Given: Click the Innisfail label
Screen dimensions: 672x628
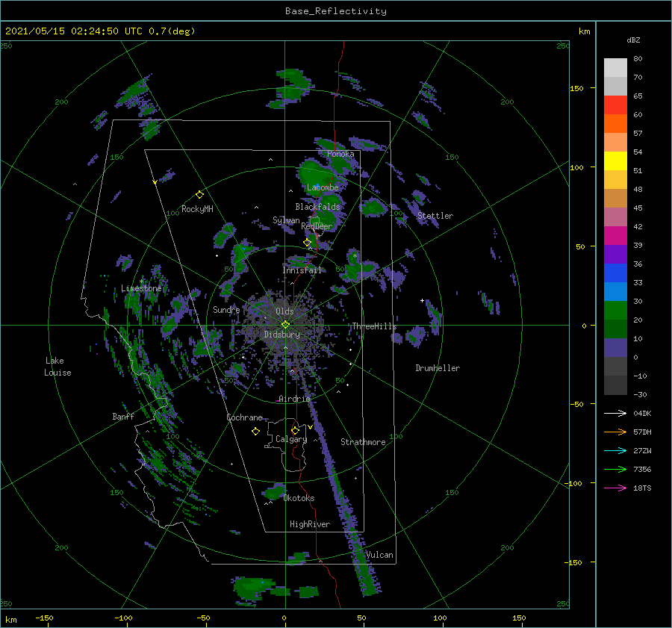Looking at the screenshot, I should pyautogui.click(x=302, y=270).
